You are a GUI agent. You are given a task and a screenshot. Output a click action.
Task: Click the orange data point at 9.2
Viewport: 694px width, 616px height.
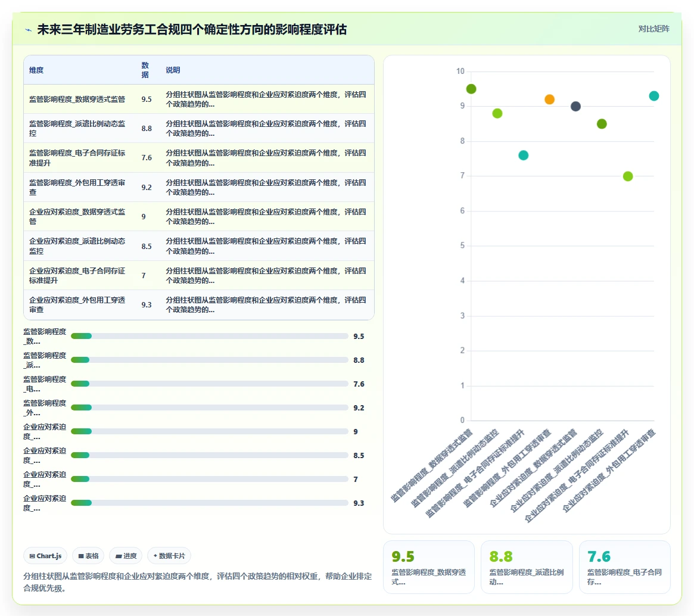click(x=549, y=99)
